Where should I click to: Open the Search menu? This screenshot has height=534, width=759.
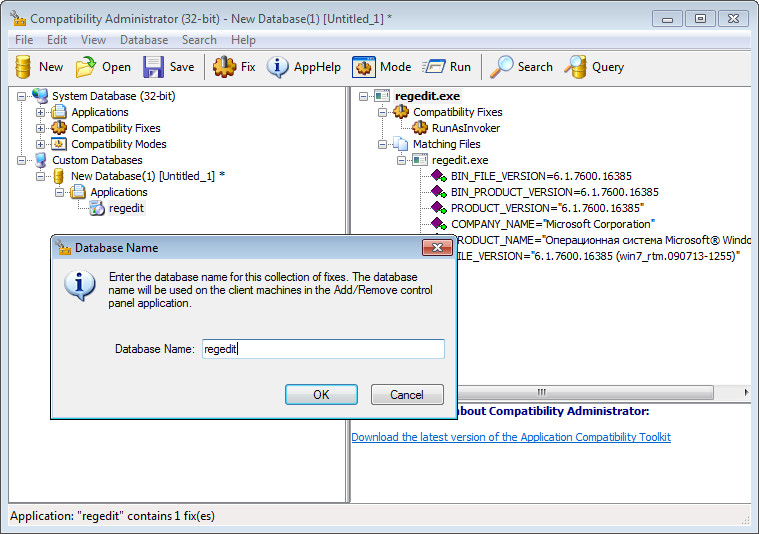(199, 40)
